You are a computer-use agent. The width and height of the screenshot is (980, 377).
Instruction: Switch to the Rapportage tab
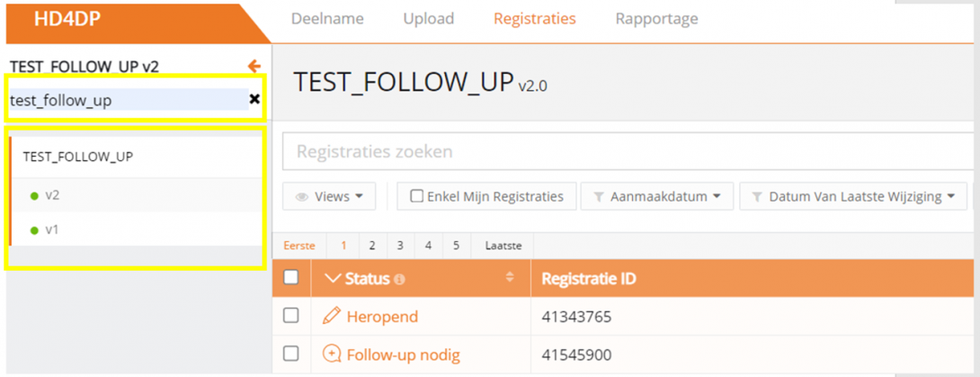pos(656,19)
